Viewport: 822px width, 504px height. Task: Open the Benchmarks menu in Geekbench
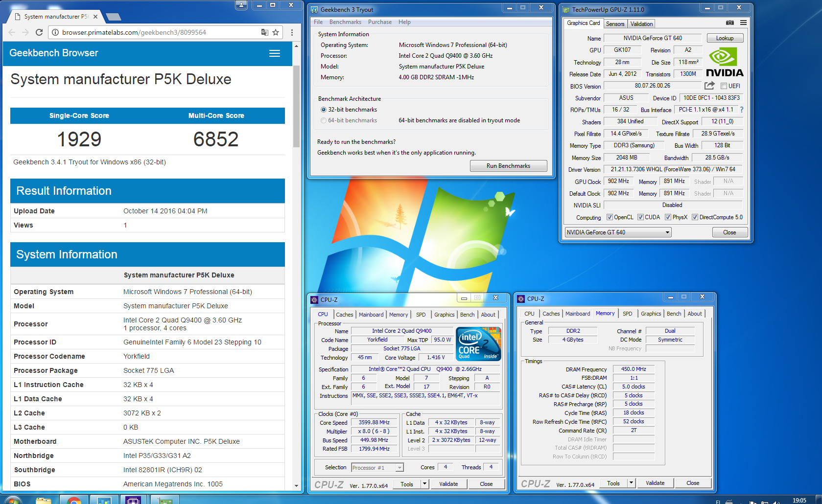coord(345,22)
